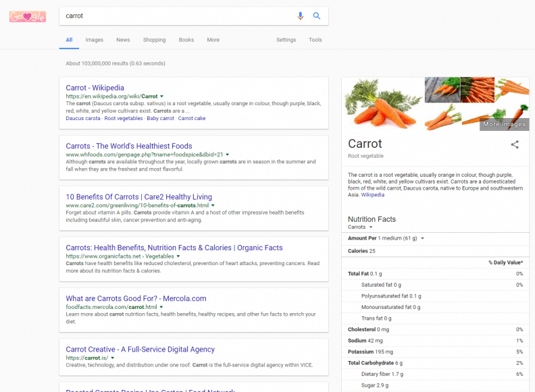Switch to the Images tab
Screen dimensions: 535x392
coord(94,40)
